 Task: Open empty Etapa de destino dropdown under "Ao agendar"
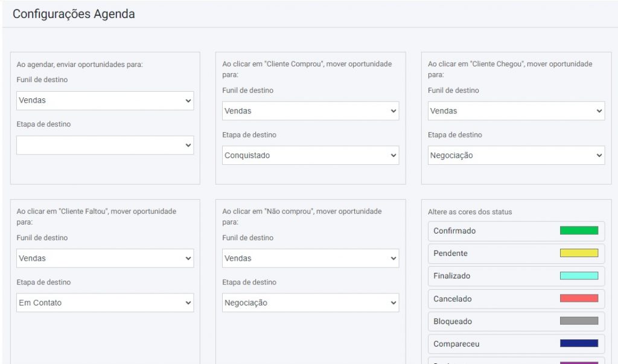click(x=104, y=145)
